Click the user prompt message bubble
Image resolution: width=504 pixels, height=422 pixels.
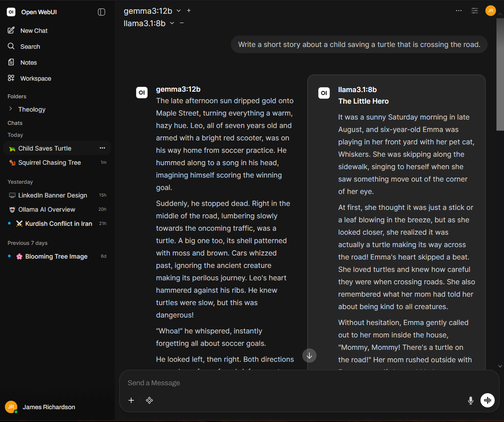point(359,44)
